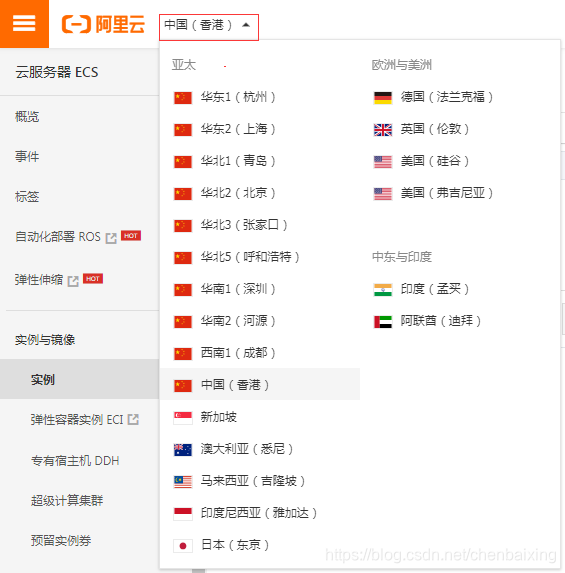
Task: Open 弹性容器实例 ECI
Action: [77, 420]
